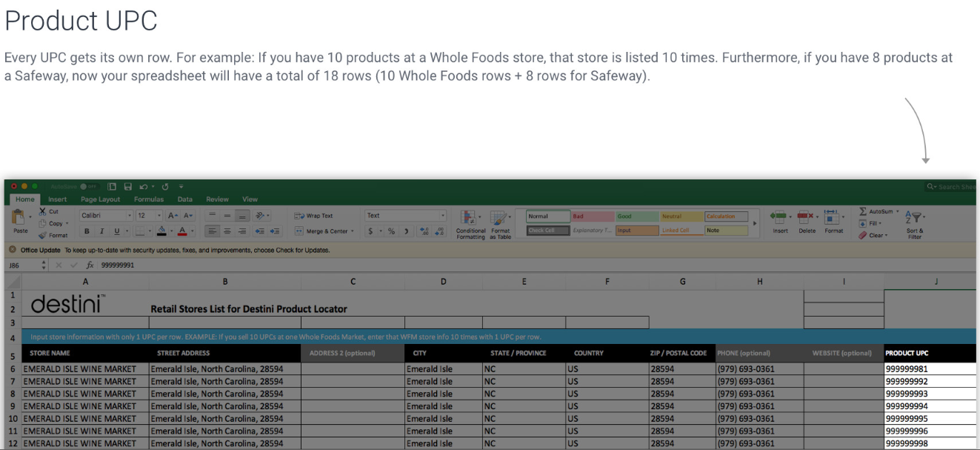
Task: Click the fill color paint bucket
Action: click(161, 231)
